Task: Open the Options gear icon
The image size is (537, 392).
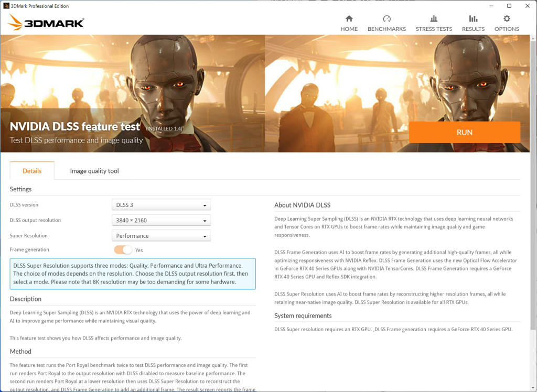Action: click(x=507, y=18)
